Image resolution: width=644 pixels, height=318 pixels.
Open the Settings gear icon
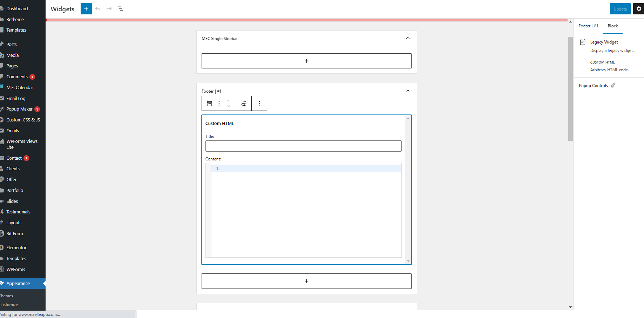[639, 9]
